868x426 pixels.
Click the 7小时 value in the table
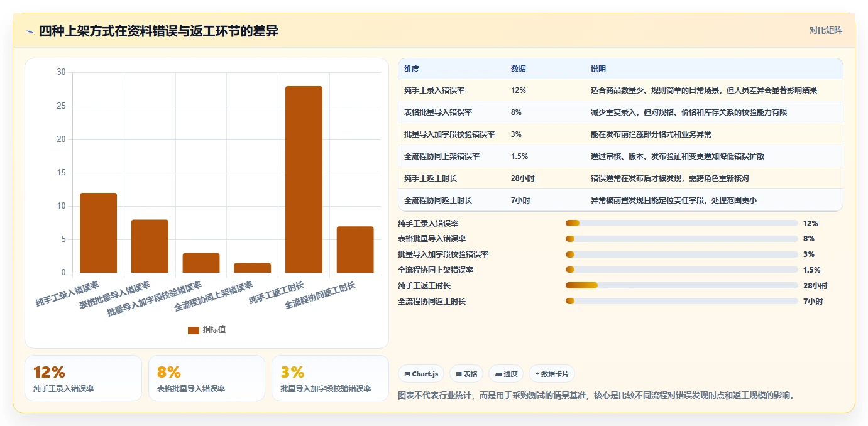(x=520, y=200)
